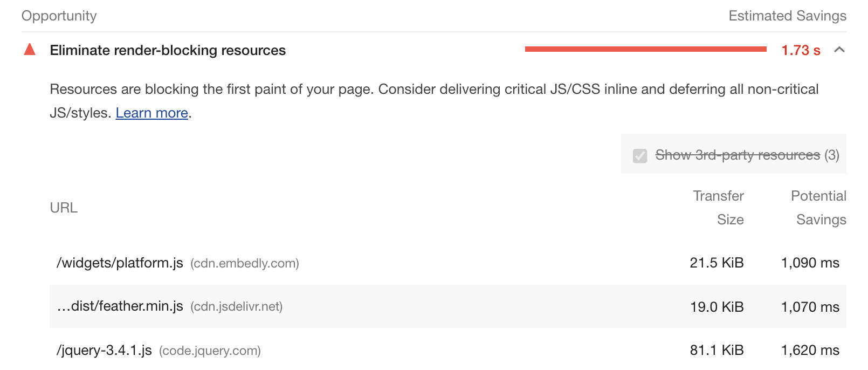Click the cdn.jsdelivr.net host label
The image size is (868, 370).
237,306
